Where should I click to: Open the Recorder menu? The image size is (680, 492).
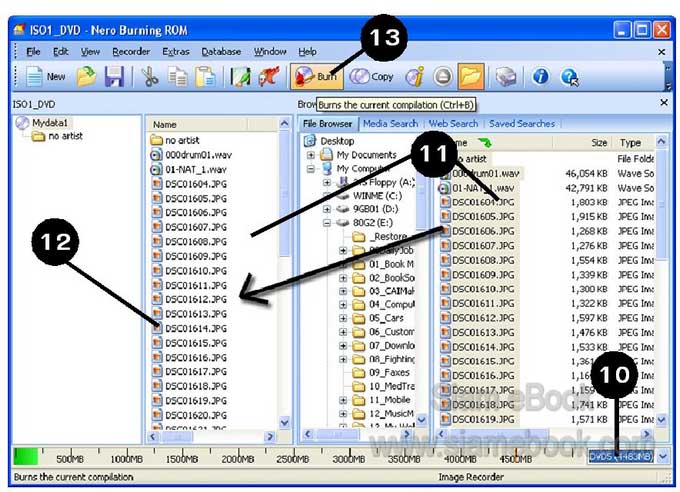[x=131, y=52]
